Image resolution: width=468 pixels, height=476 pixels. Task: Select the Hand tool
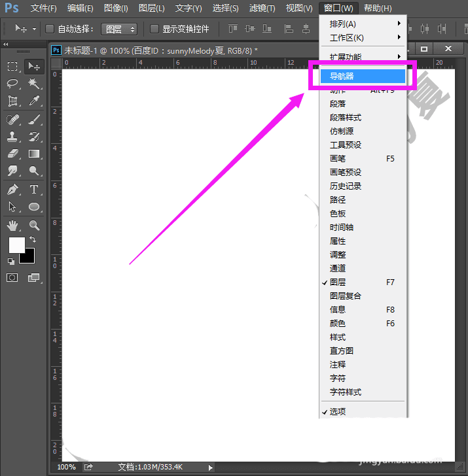(x=12, y=226)
